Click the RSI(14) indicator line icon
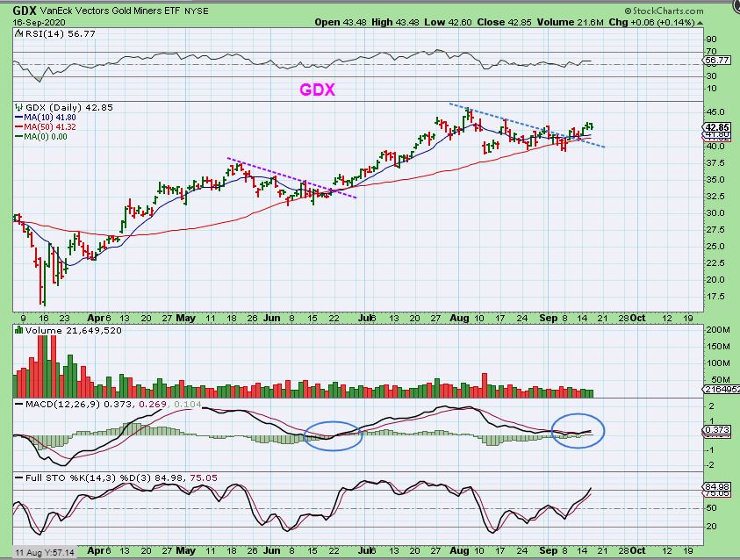The width and height of the screenshot is (740, 560). click(18, 33)
